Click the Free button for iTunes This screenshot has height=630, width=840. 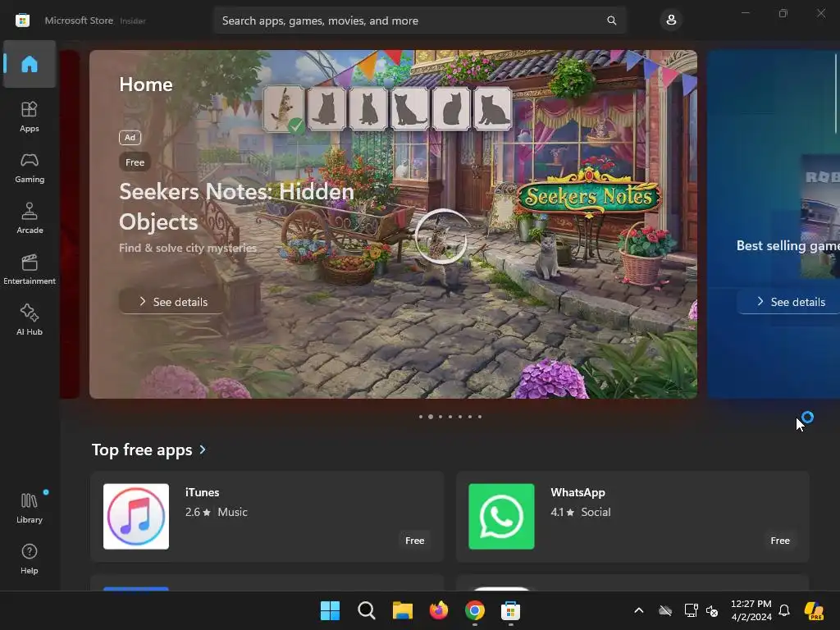point(414,541)
